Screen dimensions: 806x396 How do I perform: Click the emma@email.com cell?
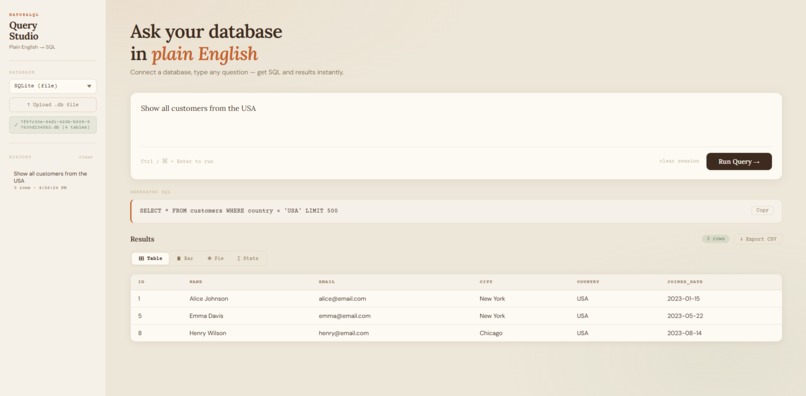click(344, 316)
